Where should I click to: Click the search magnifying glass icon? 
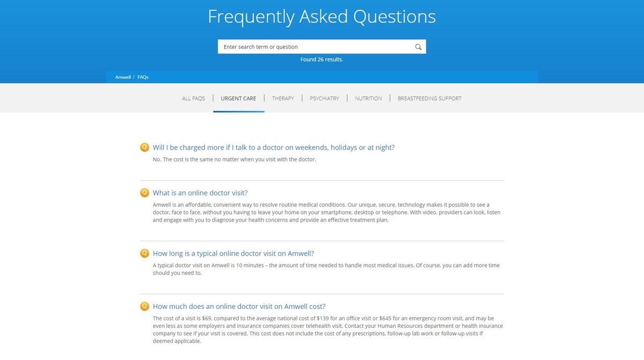(x=418, y=47)
